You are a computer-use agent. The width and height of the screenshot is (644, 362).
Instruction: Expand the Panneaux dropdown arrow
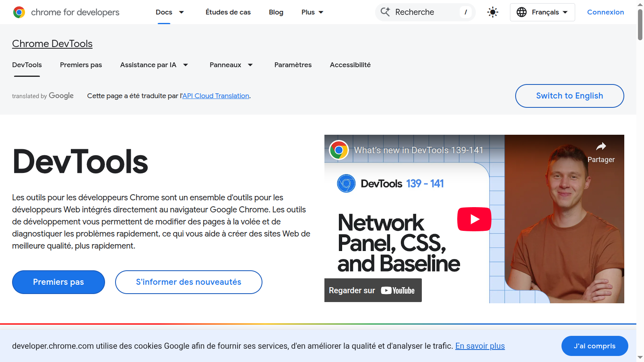point(250,65)
